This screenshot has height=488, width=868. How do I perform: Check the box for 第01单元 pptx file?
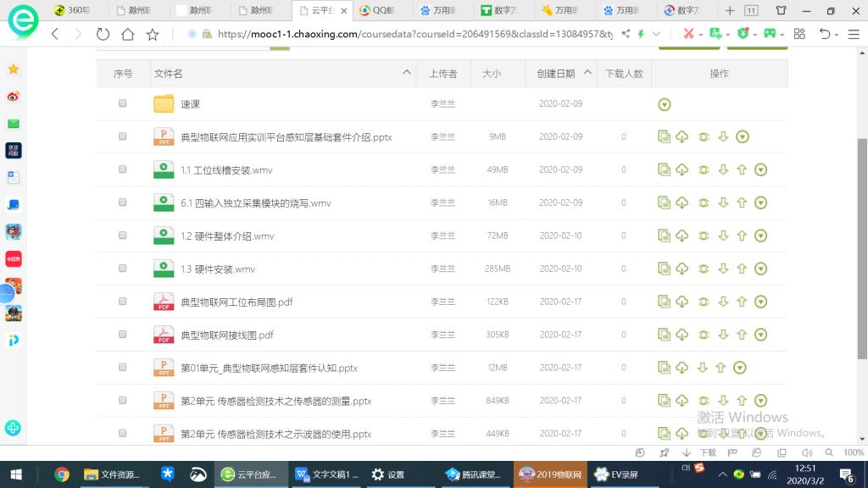123,368
